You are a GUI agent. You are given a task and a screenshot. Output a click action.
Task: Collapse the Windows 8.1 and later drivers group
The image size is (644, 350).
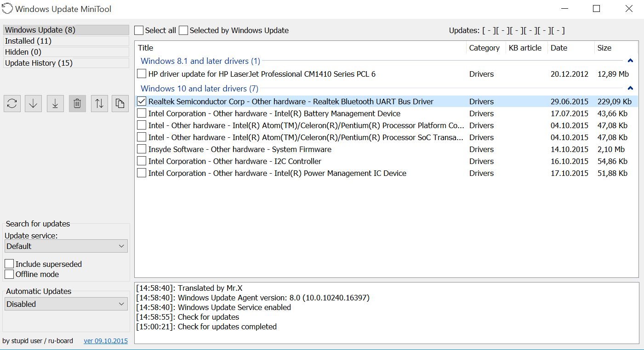(x=630, y=61)
